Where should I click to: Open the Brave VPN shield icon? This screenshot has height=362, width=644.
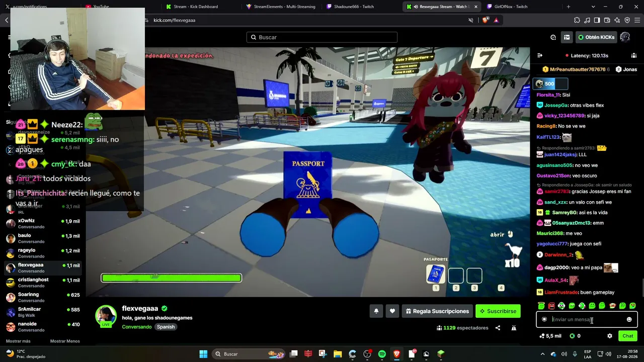(627, 20)
